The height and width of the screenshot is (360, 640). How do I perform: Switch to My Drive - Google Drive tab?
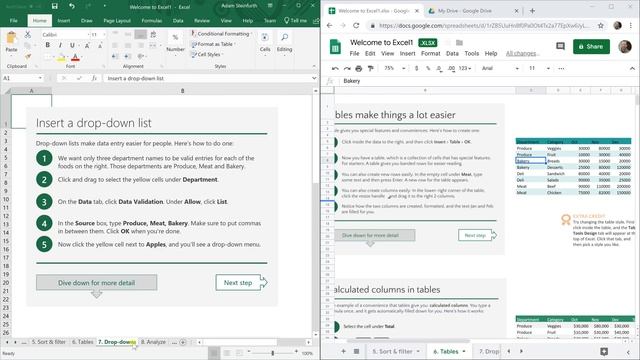464,11
